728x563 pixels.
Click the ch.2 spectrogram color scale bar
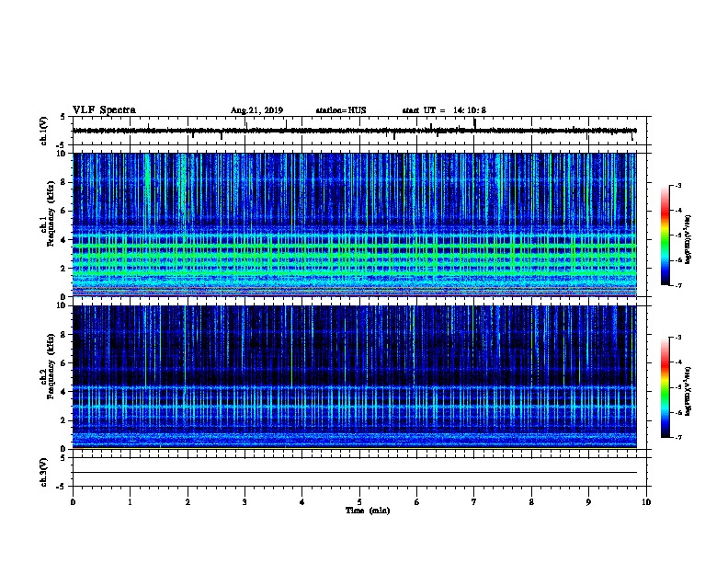(x=665, y=387)
